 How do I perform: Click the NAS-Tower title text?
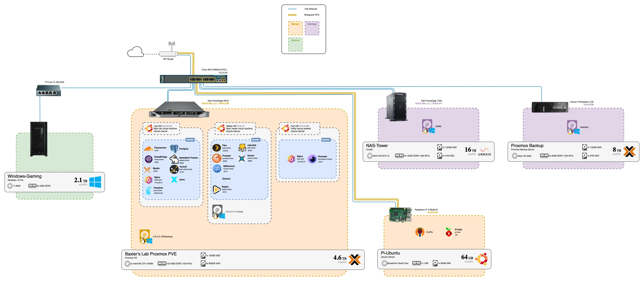(x=377, y=146)
